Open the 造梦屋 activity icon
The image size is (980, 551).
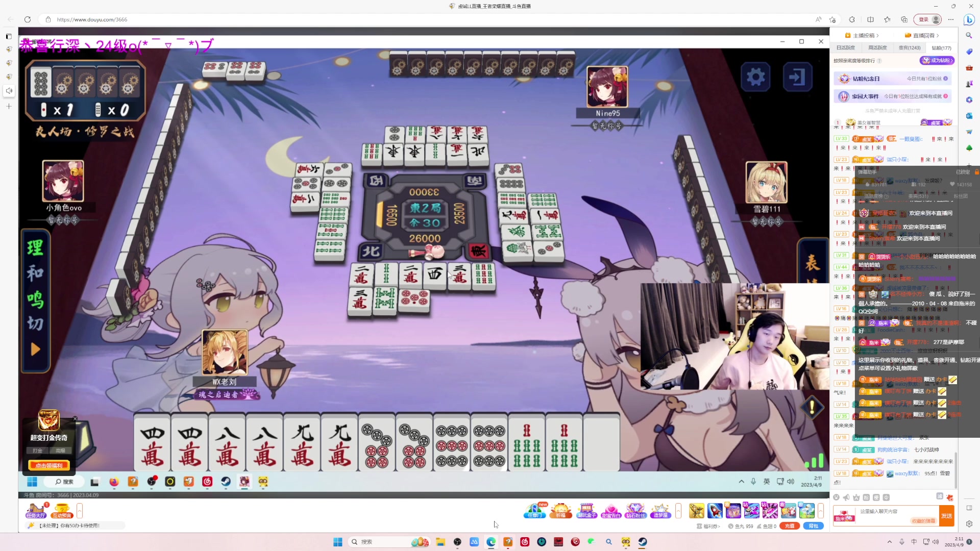(660, 511)
